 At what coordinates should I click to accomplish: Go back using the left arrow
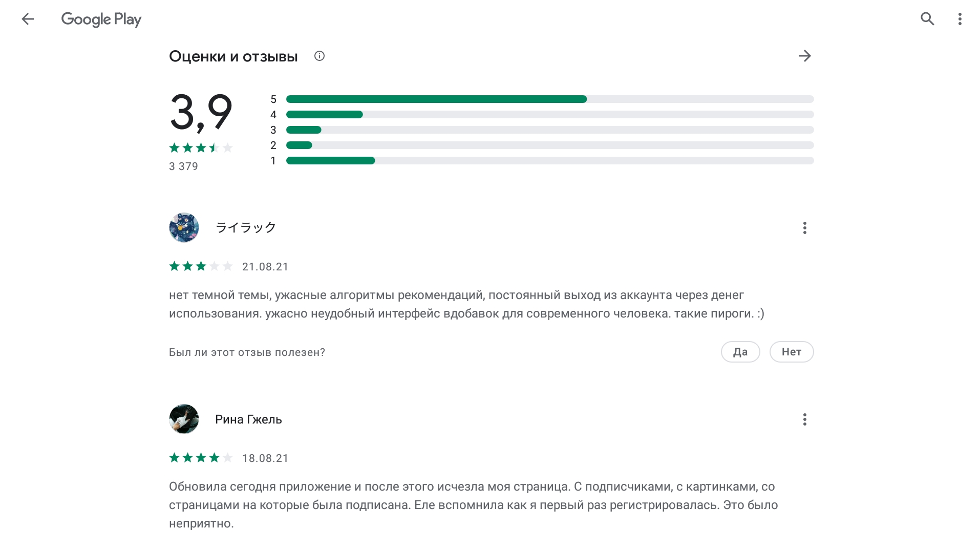[28, 19]
